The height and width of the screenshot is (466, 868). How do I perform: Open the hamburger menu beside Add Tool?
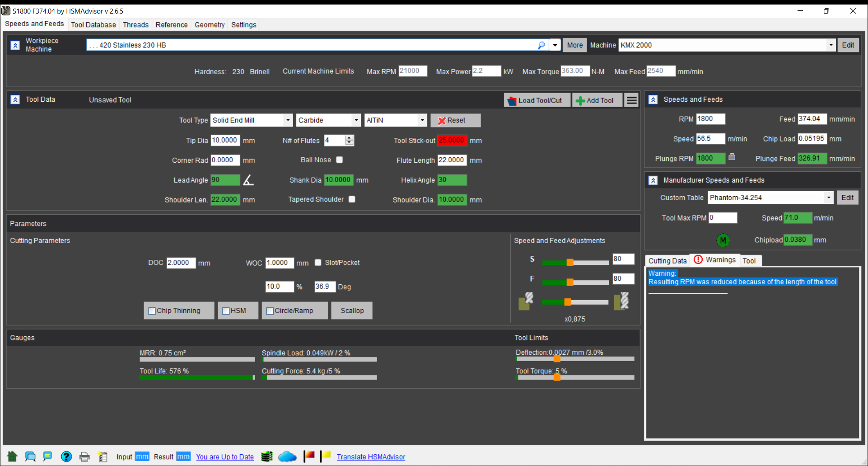632,100
